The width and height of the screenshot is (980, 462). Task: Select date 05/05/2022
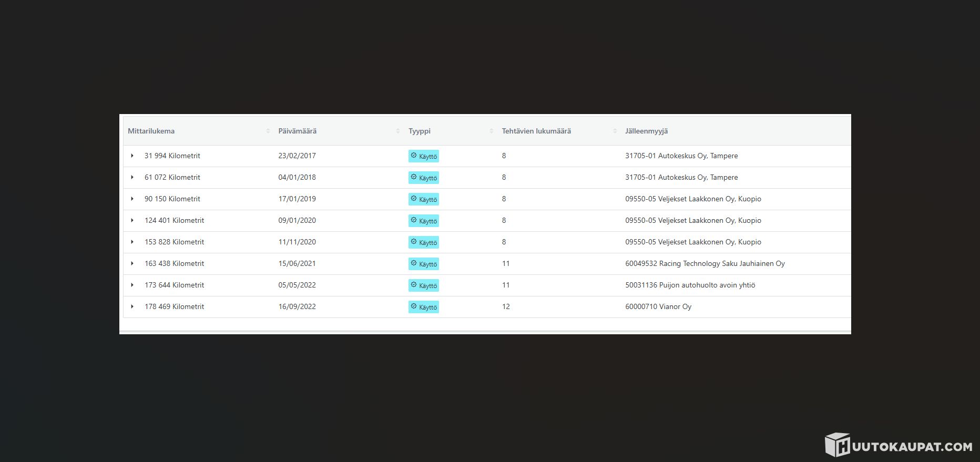[297, 285]
